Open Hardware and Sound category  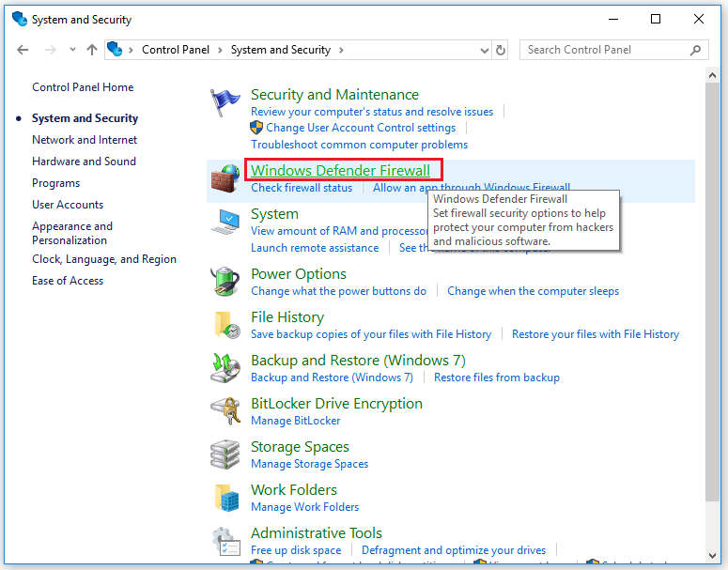click(x=84, y=162)
